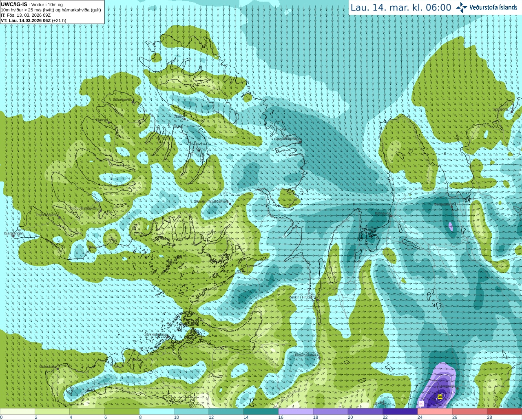Click the 'IT: Fös. 13. 03. 2026 09Z' line

(26, 15)
